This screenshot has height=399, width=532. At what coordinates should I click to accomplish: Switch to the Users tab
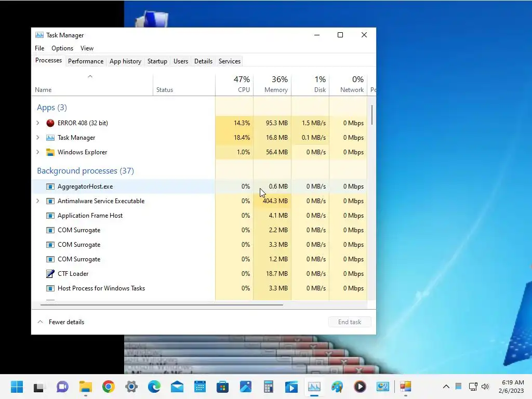[x=180, y=61]
